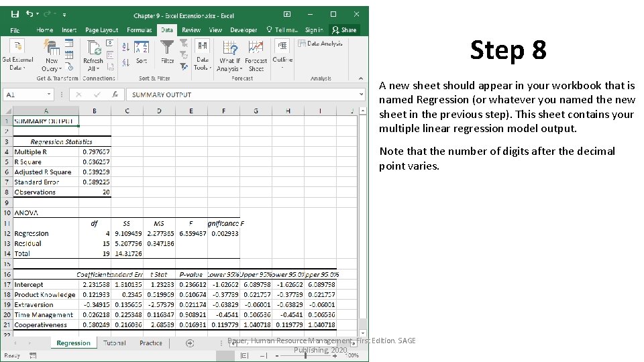
Task: Click the zoom out minus button
Action: (277, 355)
